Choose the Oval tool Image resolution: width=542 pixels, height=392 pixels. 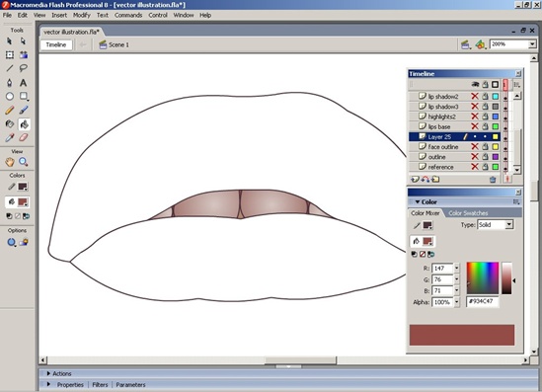tap(10, 96)
